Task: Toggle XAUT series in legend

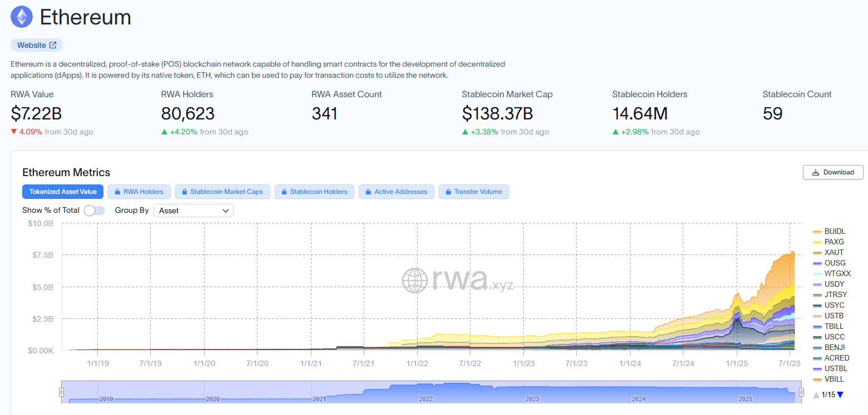Action: coord(828,252)
